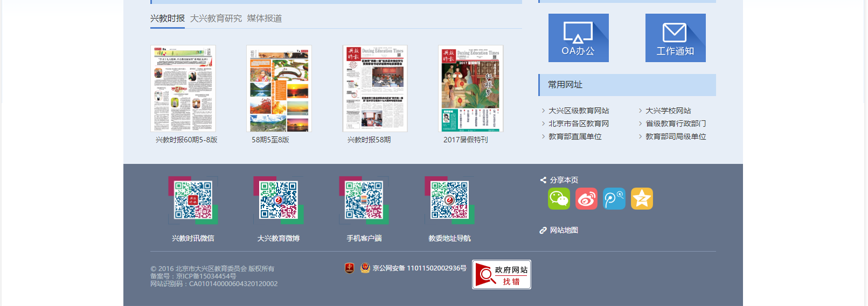Click the 教委地址导航 QR code

449,200
